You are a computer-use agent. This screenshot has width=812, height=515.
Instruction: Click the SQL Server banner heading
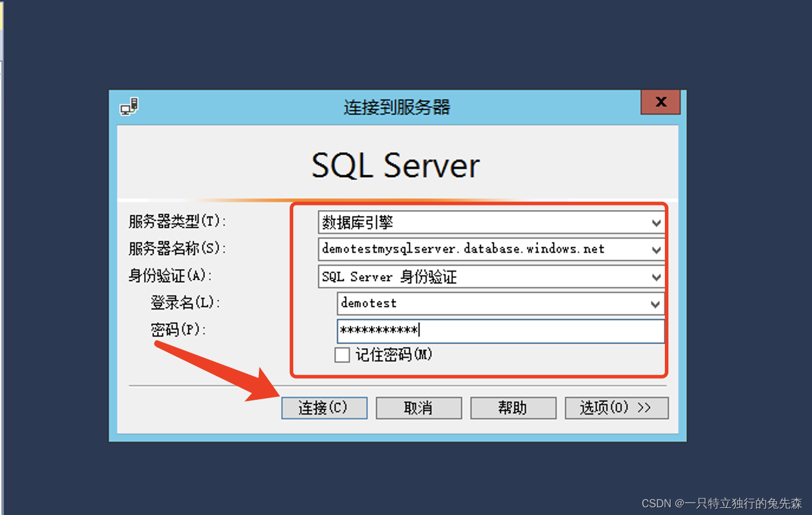pyautogui.click(x=395, y=165)
